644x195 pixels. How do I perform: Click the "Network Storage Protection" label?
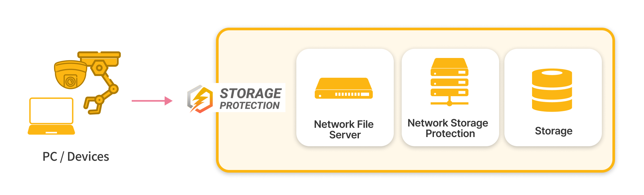click(448, 128)
